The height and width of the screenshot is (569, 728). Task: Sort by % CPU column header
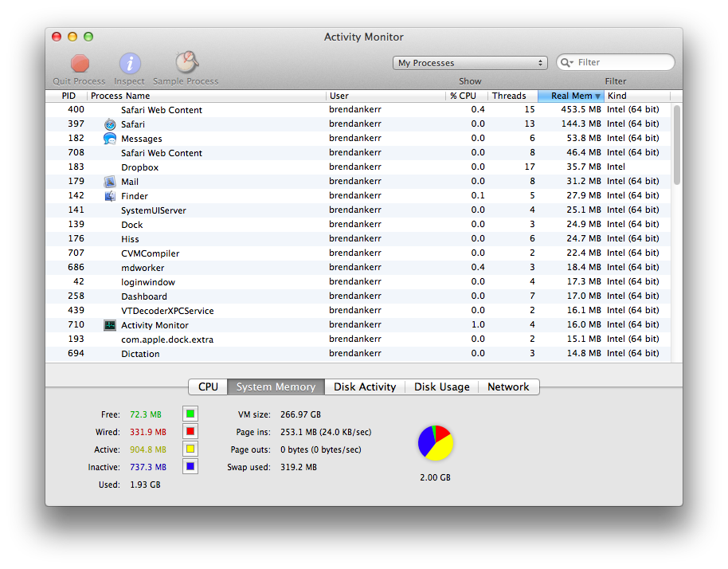(466, 96)
